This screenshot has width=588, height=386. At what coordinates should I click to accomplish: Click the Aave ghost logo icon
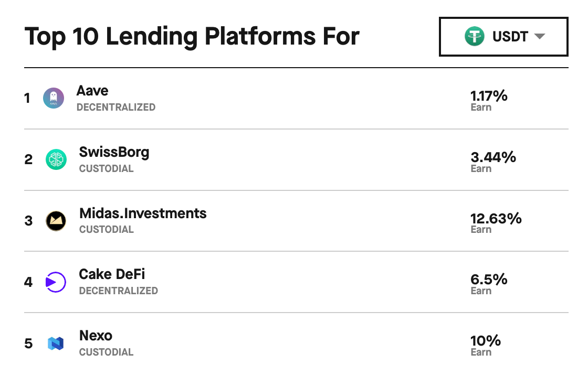[x=54, y=98]
